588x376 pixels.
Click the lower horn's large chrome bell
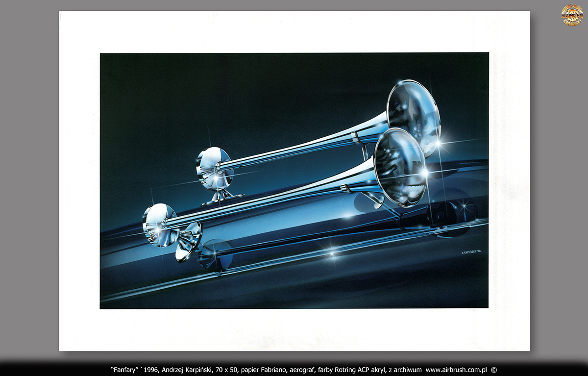tap(401, 167)
